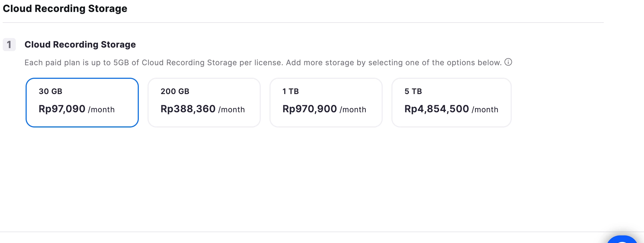Image resolution: width=644 pixels, height=243 pixels.
Task: Open the blue chat bubble widget
Action: (x=622, y=240)
